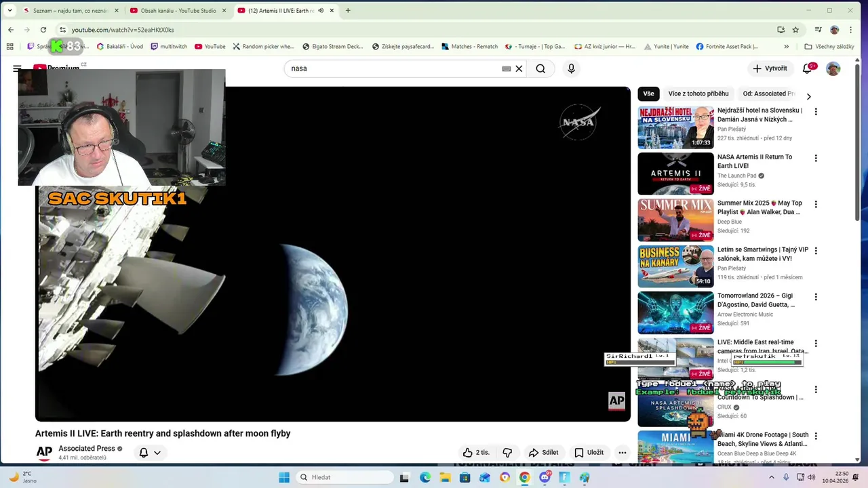Open the tab search dropdown in Chrome
The height and width of the screenshot is (488, 868).
click(9, 11)
